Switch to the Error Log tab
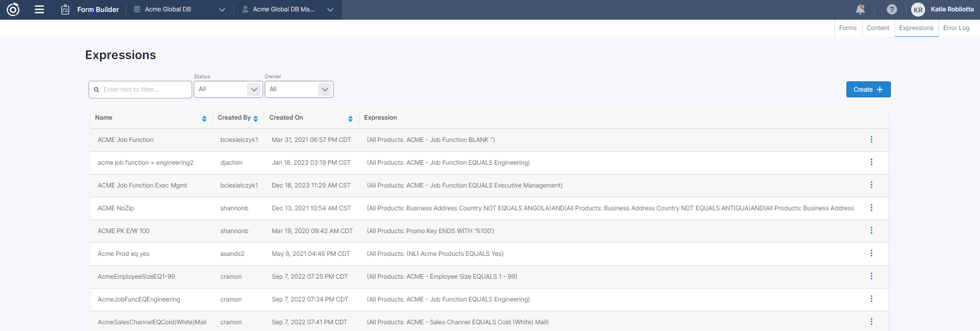980x331 pixels. point(956,28)
